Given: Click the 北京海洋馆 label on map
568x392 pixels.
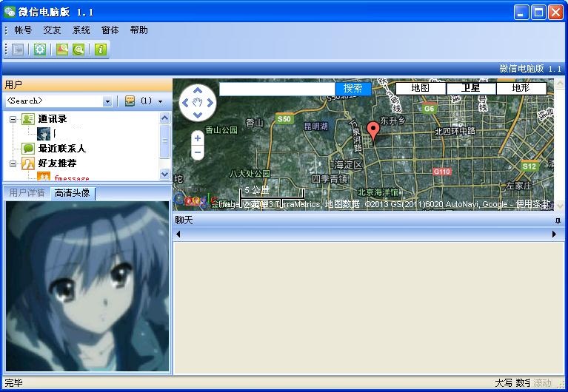Looking at the screenshot, I should click(x=378, y=192).
